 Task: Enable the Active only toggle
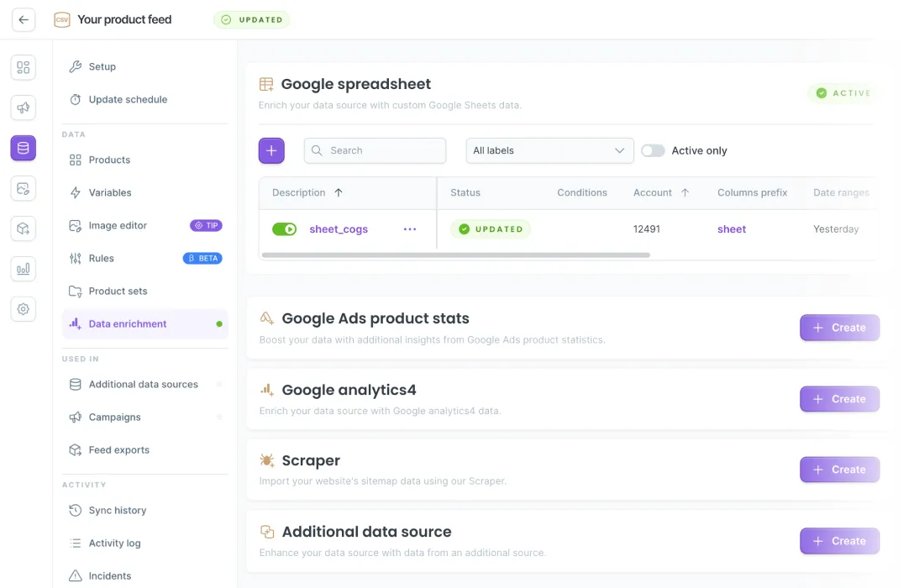point(653,150)
